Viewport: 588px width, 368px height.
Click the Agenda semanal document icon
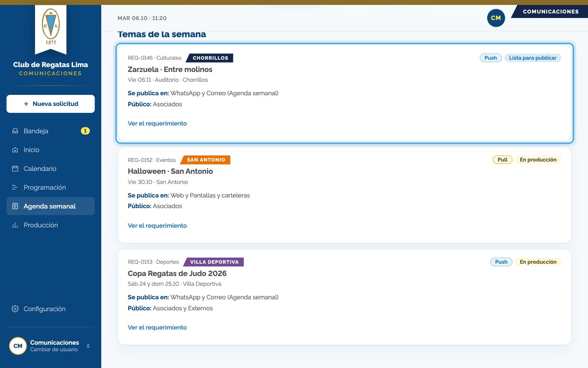click(x=15, y=206)
